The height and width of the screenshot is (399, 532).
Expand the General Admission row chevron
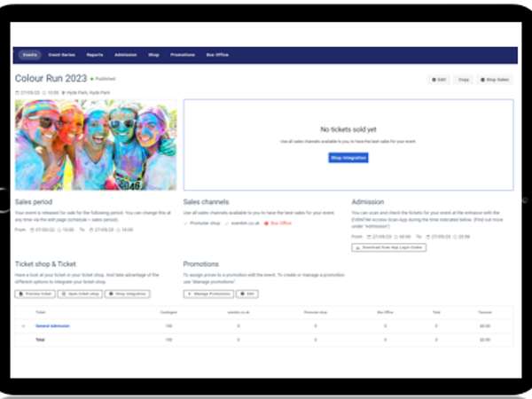(23, 326)
